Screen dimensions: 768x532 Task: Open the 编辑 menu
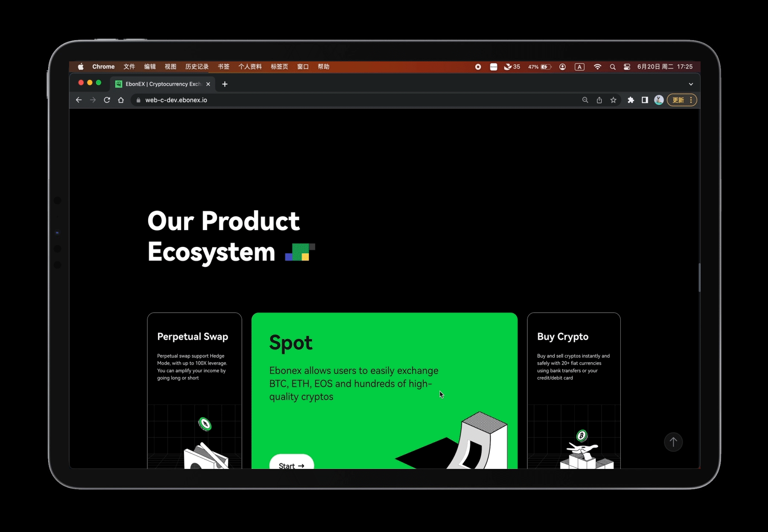pyautogui.click(x=150, y=66)
